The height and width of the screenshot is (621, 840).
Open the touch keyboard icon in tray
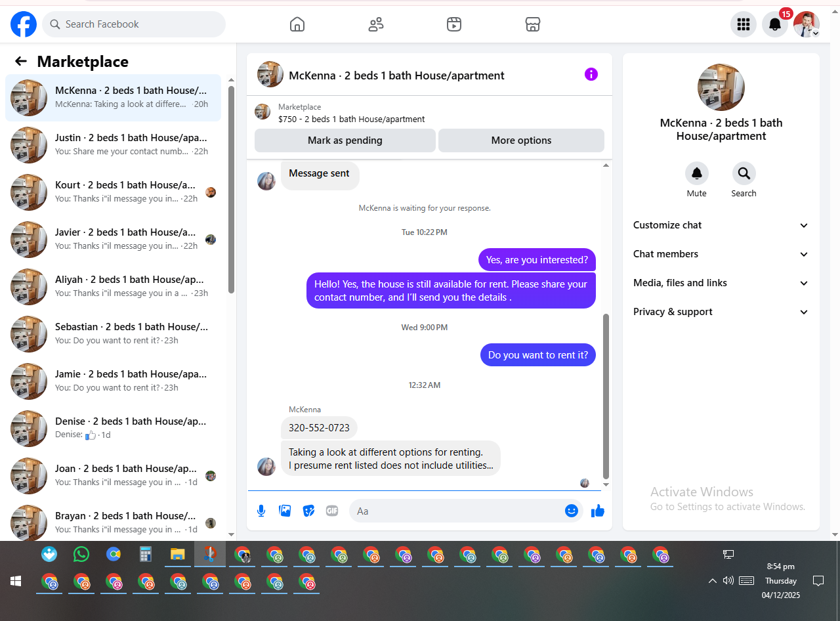[746, 580]
